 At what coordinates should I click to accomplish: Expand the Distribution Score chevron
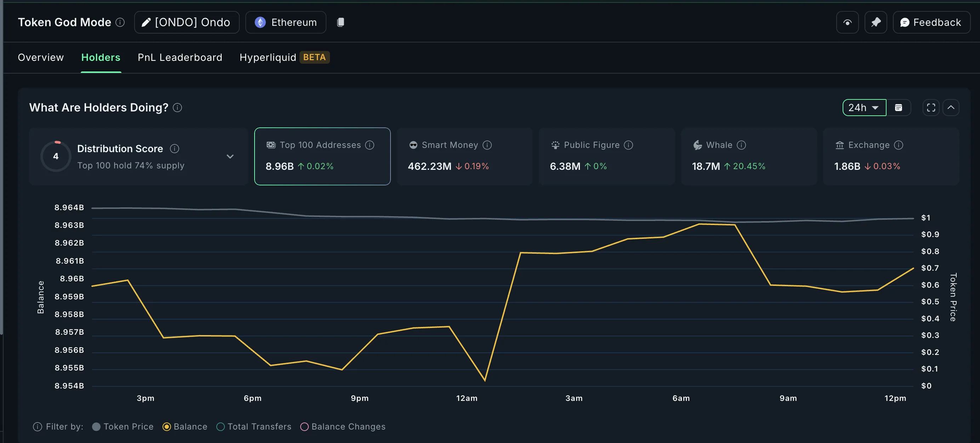(230, 156)
